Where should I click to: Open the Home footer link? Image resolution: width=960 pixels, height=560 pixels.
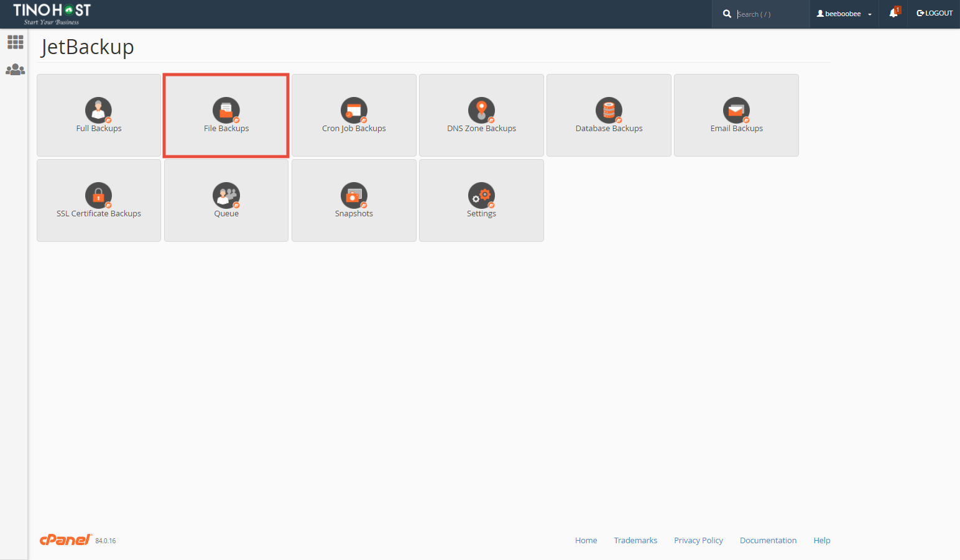coord(586,540)
